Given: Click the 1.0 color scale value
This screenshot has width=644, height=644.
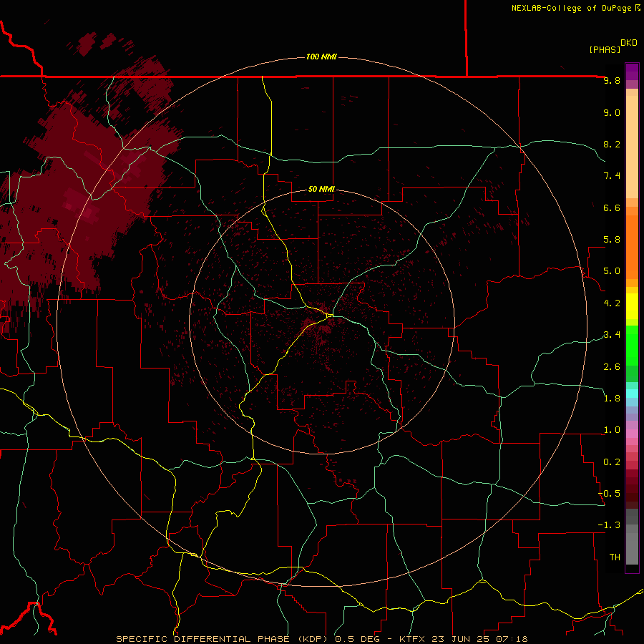Looking at the screenshot, I should tap(612, 430).
